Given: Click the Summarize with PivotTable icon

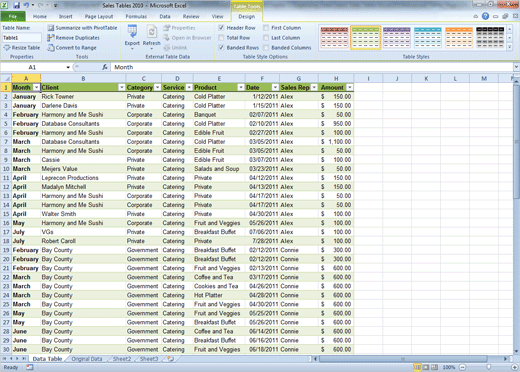Looking at the screenshot, I should click(x=51, y=28).
